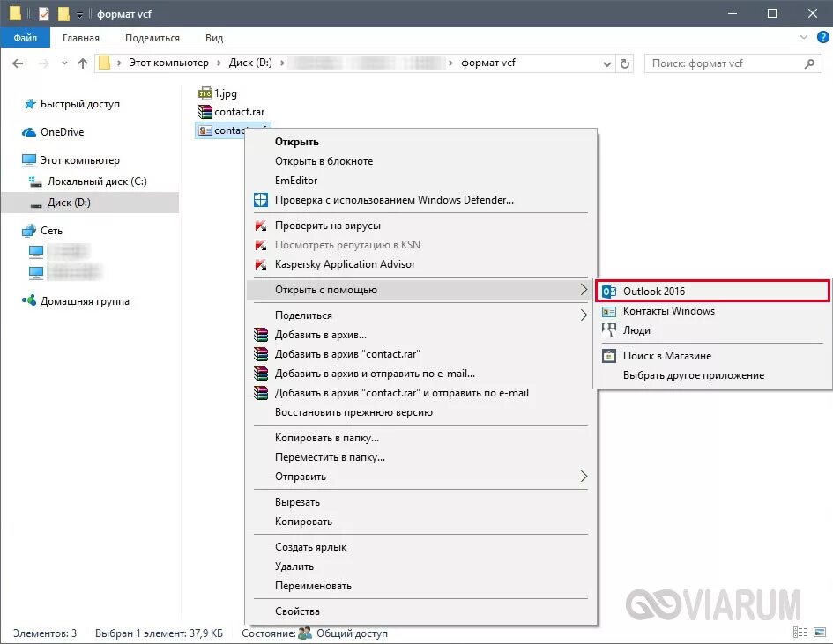Expand the Отправить submenu arrow
This screenshot has height=644, width=833.
584,477
